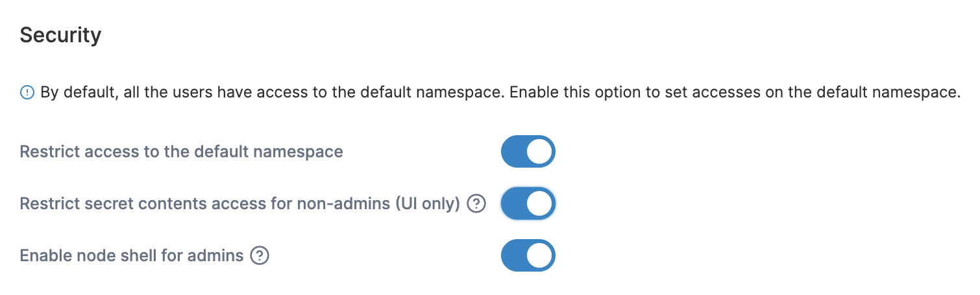The image size is (980, 295).
Task: Open help icon beside Enable node shell
Action: coord(260,256)
